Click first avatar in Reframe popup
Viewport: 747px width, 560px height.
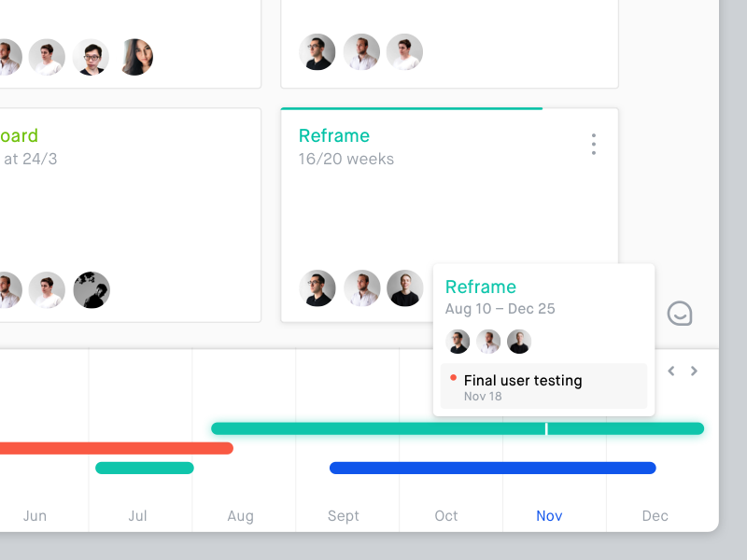(x=458, y=342)
